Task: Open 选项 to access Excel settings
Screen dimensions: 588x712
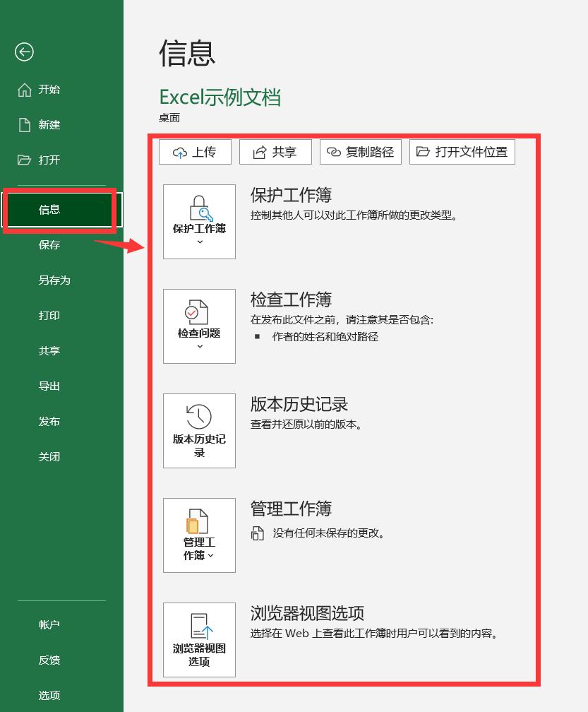Action: click(x=49, y=695)
